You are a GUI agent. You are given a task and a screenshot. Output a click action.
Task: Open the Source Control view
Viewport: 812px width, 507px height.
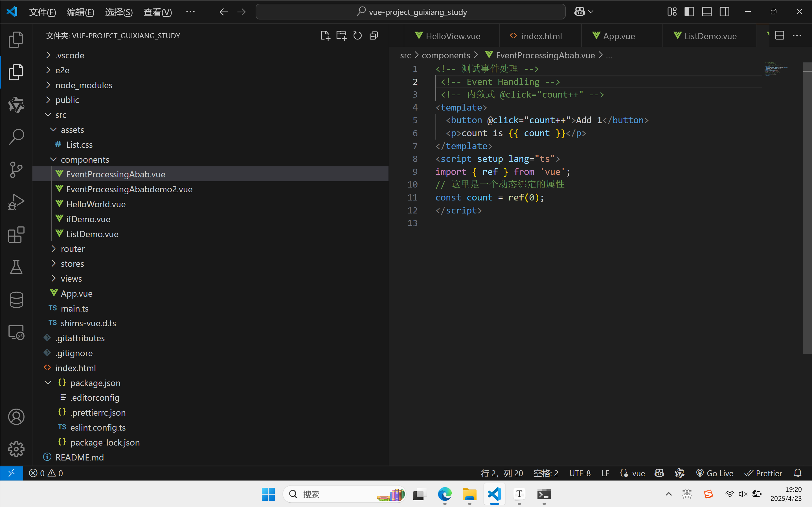pyautogui.click(x=16, y=169)
